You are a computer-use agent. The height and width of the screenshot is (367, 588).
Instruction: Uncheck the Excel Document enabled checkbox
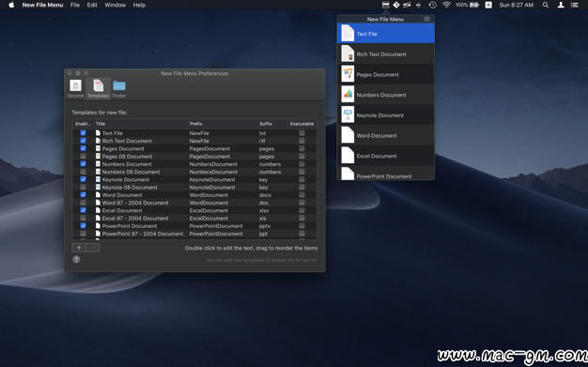[84, 210]
